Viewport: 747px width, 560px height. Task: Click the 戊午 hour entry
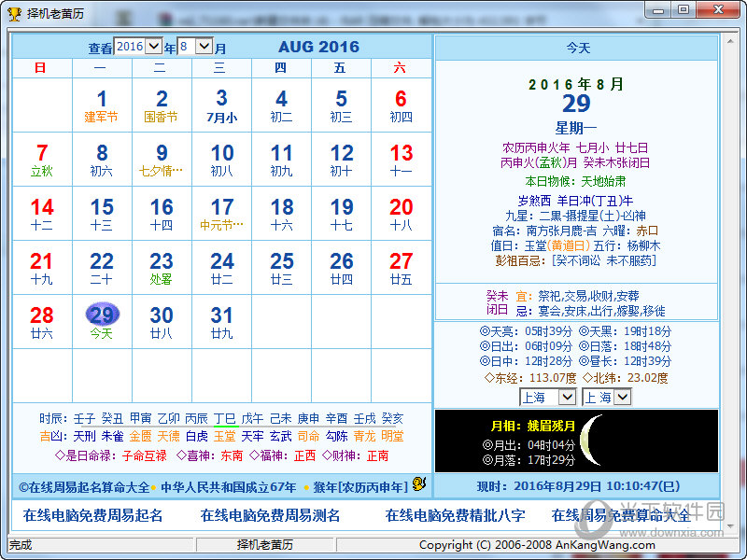point(252,418)
